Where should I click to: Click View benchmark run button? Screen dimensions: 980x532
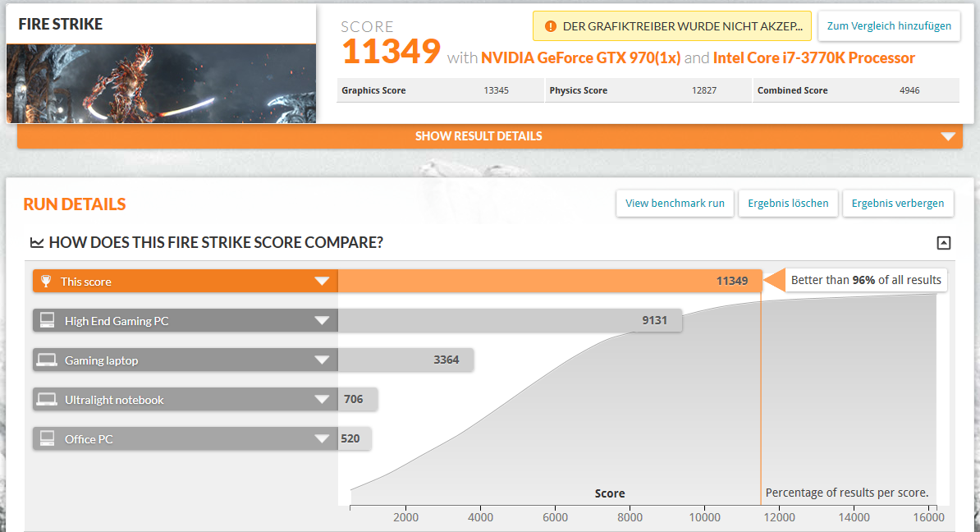point(675,203)
